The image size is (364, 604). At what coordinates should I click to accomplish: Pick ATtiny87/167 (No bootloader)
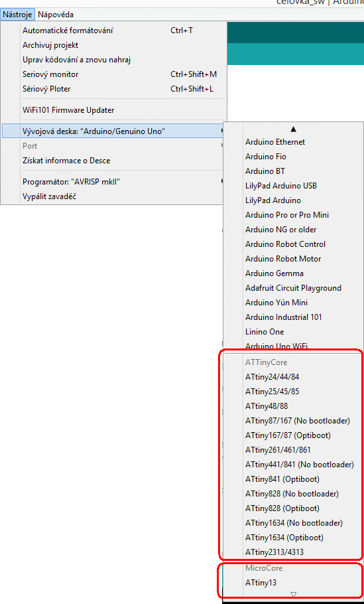click(x=293, y=421)
